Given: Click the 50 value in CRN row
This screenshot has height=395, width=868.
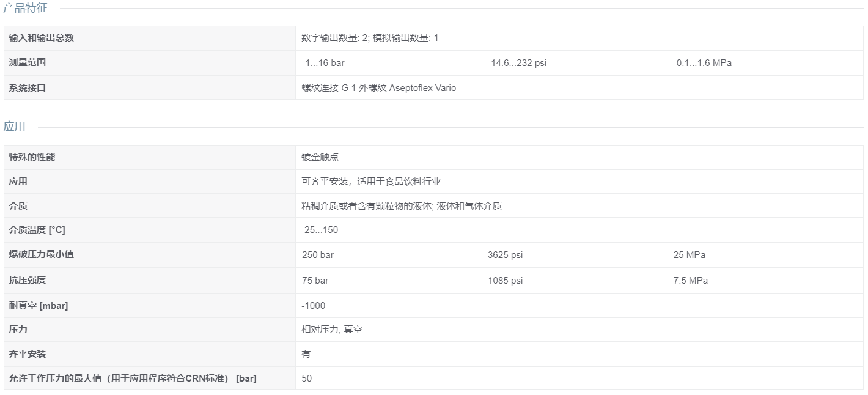Looking at the screenshot, I should pos(307,378).
